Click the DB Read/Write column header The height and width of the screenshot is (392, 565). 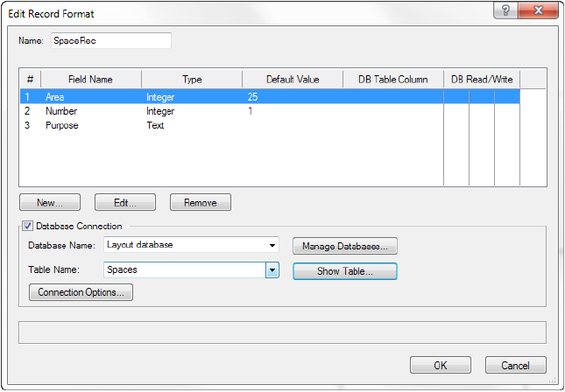(481, 80)
